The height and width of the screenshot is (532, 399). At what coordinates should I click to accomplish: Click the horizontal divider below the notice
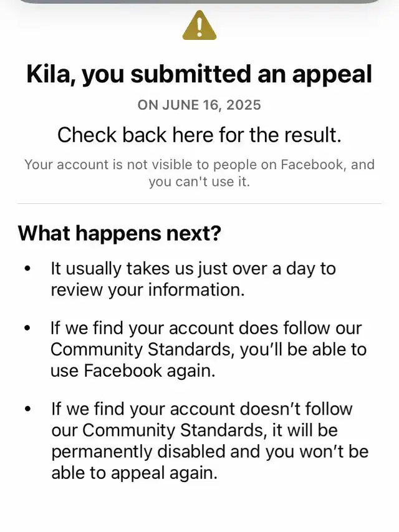tap(199, 203)
